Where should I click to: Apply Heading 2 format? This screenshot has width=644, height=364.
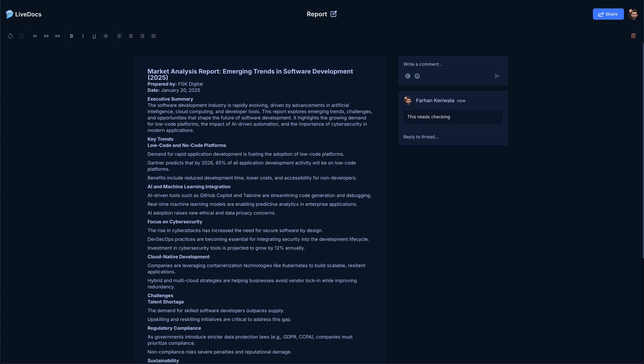pos(46,36)
